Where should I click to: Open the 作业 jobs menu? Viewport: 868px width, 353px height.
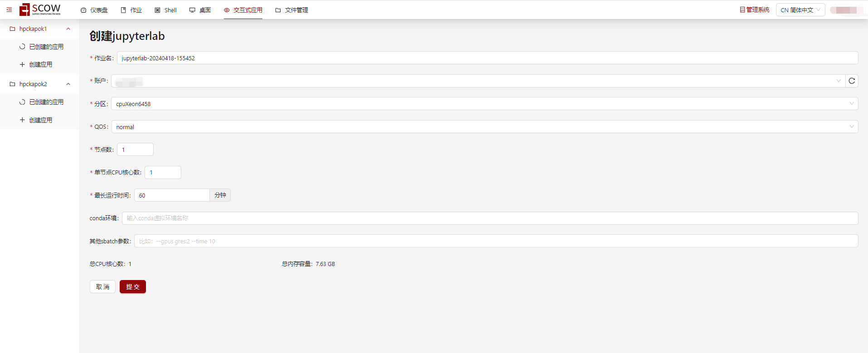click(131, 10)
